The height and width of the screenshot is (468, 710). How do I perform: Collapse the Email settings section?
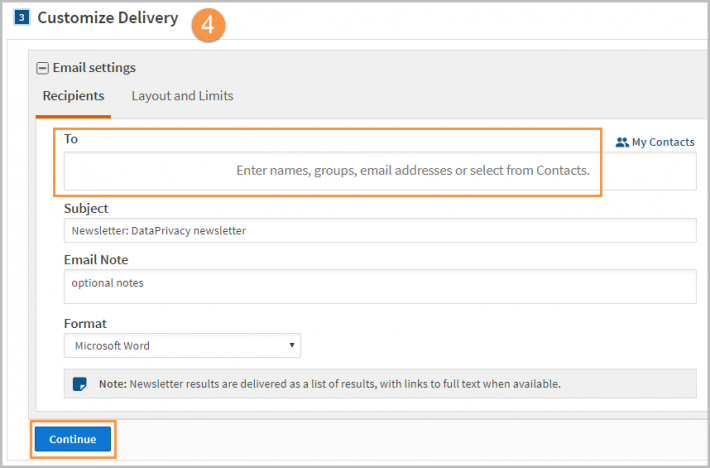[43, 68]
